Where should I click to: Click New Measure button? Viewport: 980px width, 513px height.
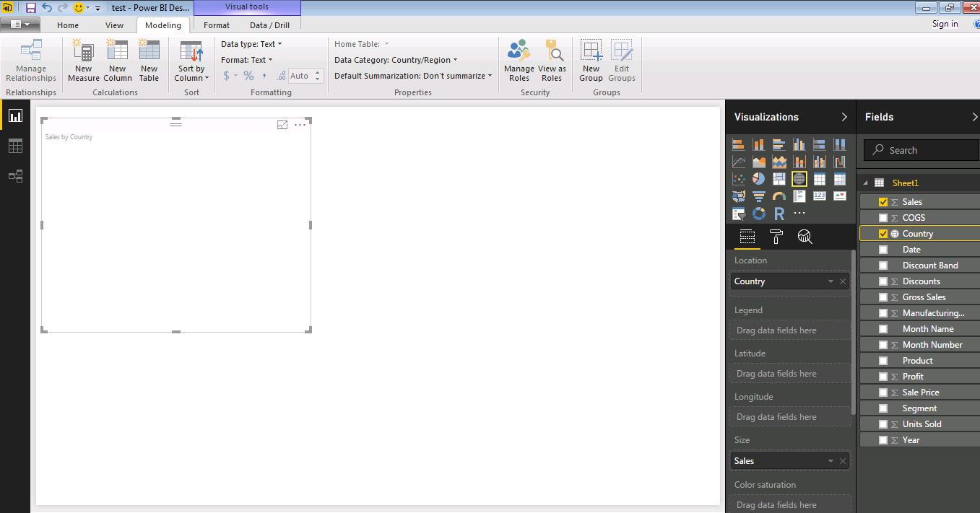point(84,61)
